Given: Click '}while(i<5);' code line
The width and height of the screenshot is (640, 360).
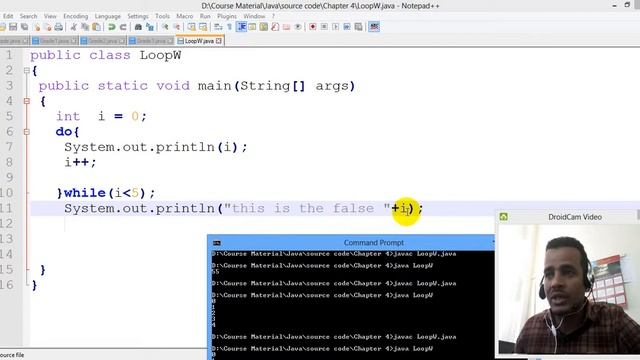Looking at the screenshot, I should (x=106, y=193).
